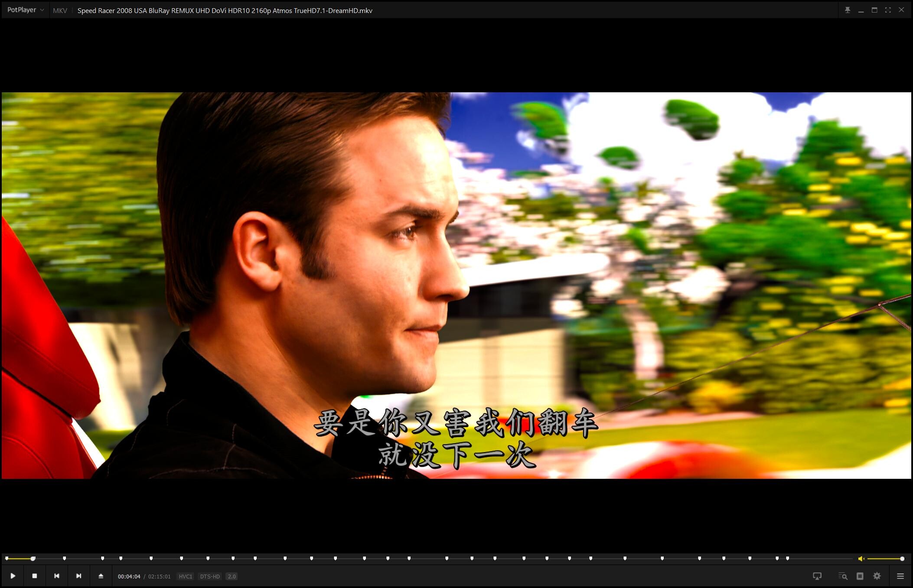Toggle mute with the yellow speaker icon
The width and height of the screenshot is (913, 588).
pyautogui.click(x=861, y=559)
